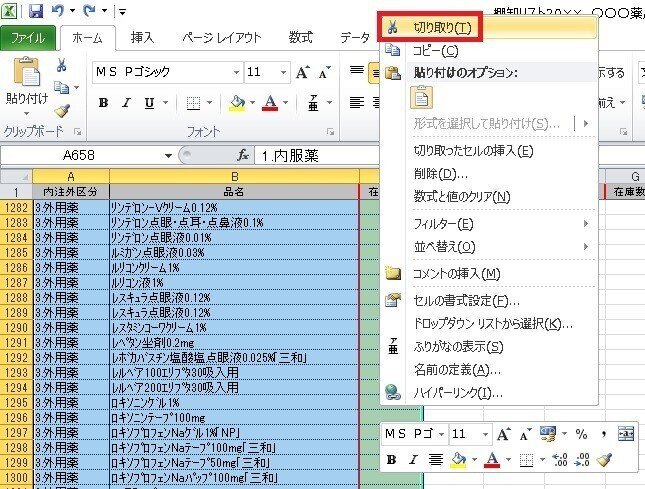The height and width of the screenshot is (489, 645).
Task: Click borders icon in mini toolbar
Action: pos(526,459)
